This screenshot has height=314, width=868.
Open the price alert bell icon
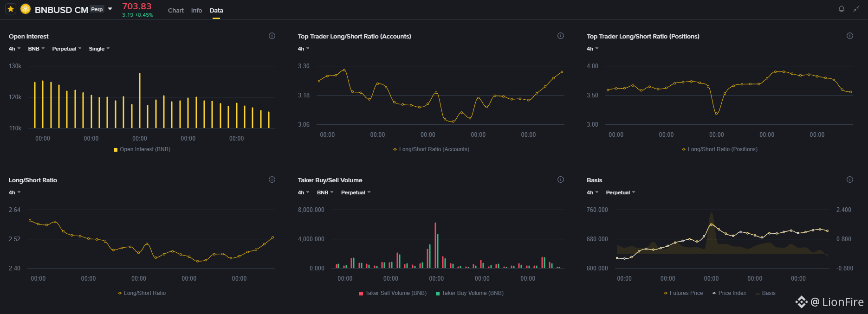coord(841,9)
